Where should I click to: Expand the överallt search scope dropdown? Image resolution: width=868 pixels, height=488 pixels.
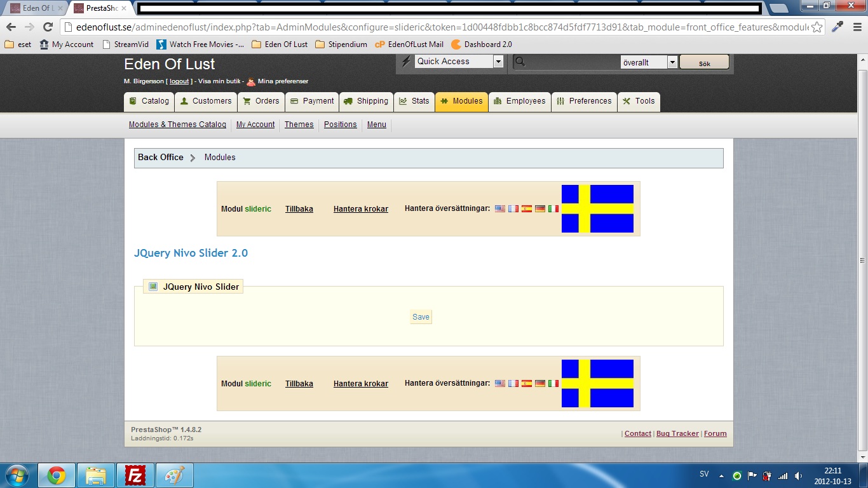[649, 62]
